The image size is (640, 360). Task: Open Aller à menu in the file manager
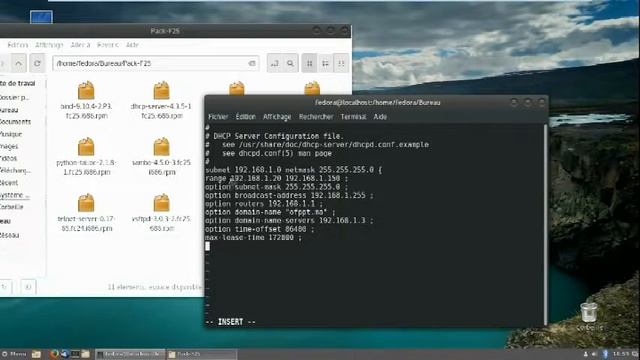[x=80, y=45]
